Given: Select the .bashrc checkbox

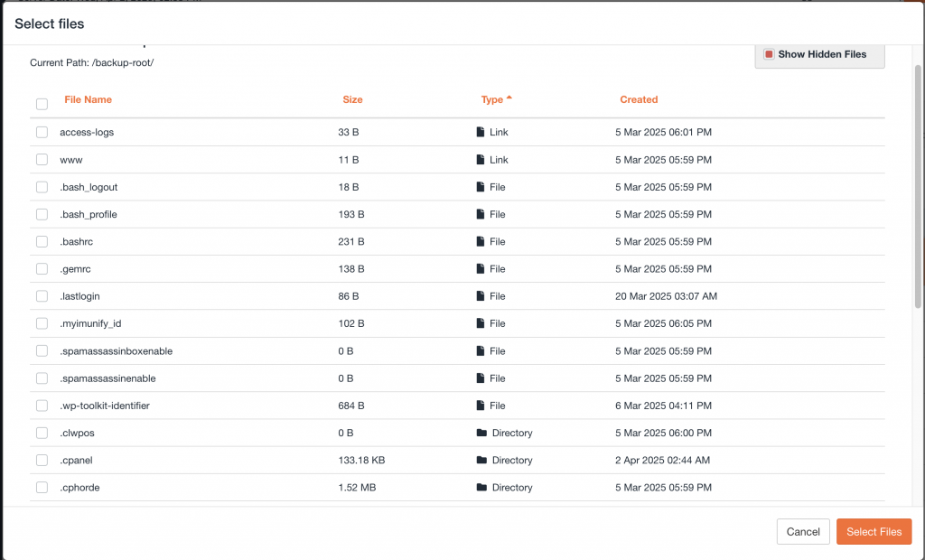Looking at the screenshot, I should pyautogui.click(x=42, y=241).
